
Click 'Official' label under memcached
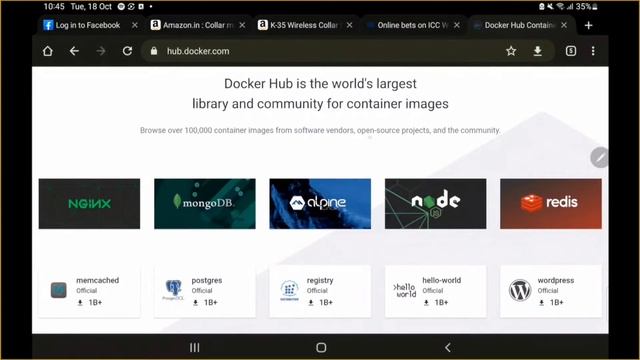pyautogui.click(x=87, y=291)
